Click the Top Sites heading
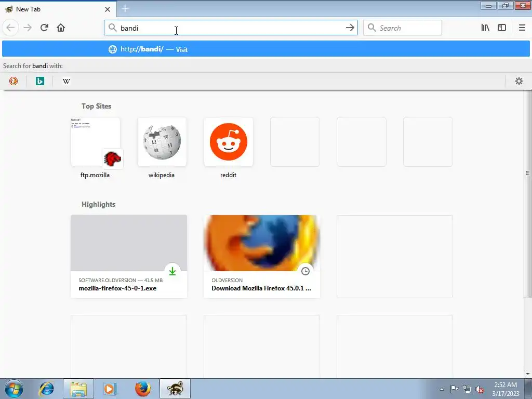 (x=96, y=106)
